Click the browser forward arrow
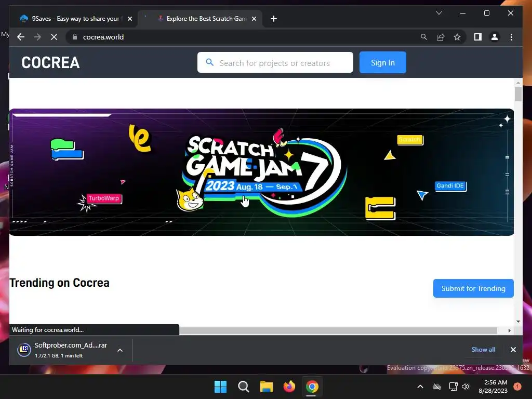 37,37
